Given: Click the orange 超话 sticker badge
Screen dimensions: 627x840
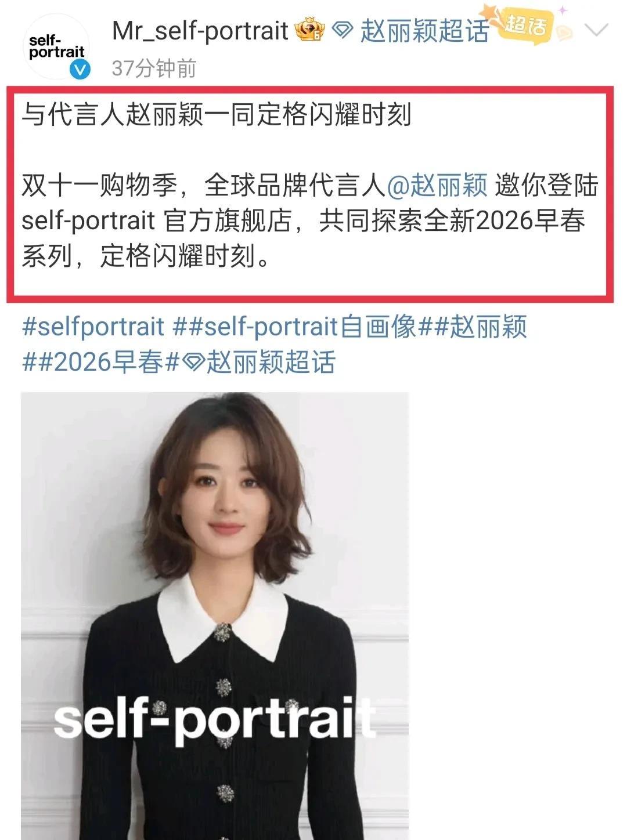Looking at the screenshot, I should (525, 24).
